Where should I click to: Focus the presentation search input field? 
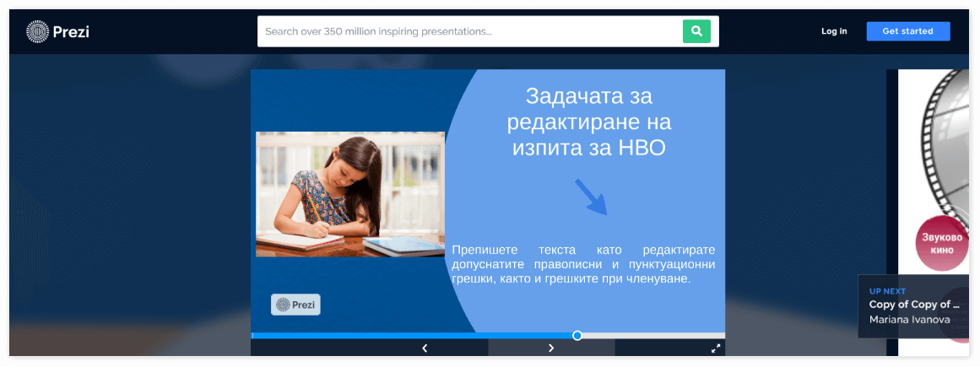[468, 31]
